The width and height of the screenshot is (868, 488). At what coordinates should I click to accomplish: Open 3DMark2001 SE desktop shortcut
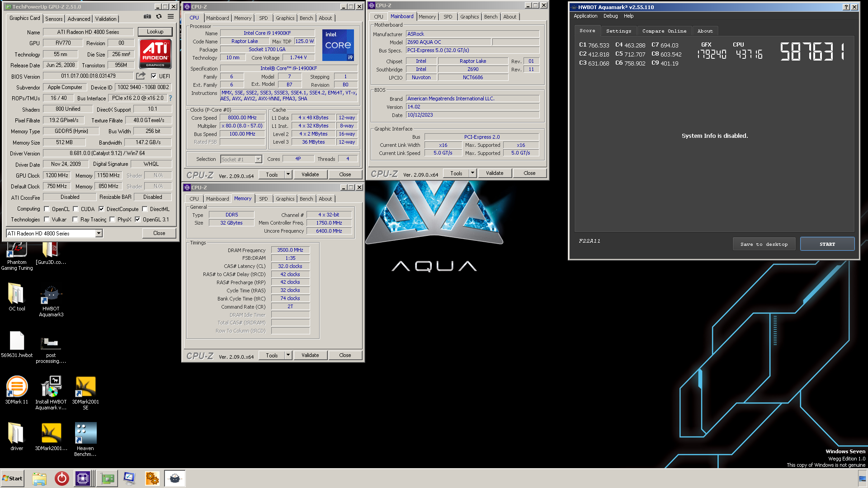coord(85,393)
